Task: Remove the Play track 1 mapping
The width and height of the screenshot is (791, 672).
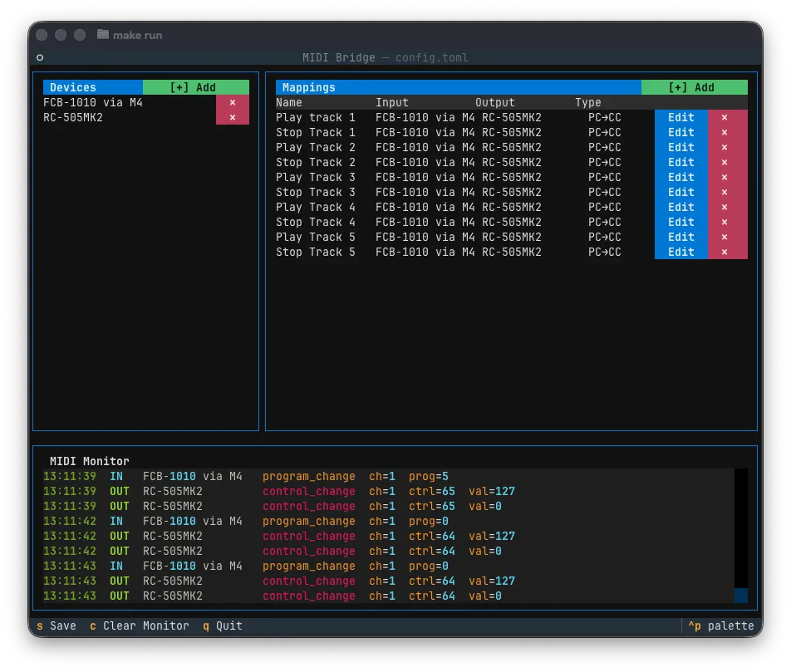Action: coord(728,118)
